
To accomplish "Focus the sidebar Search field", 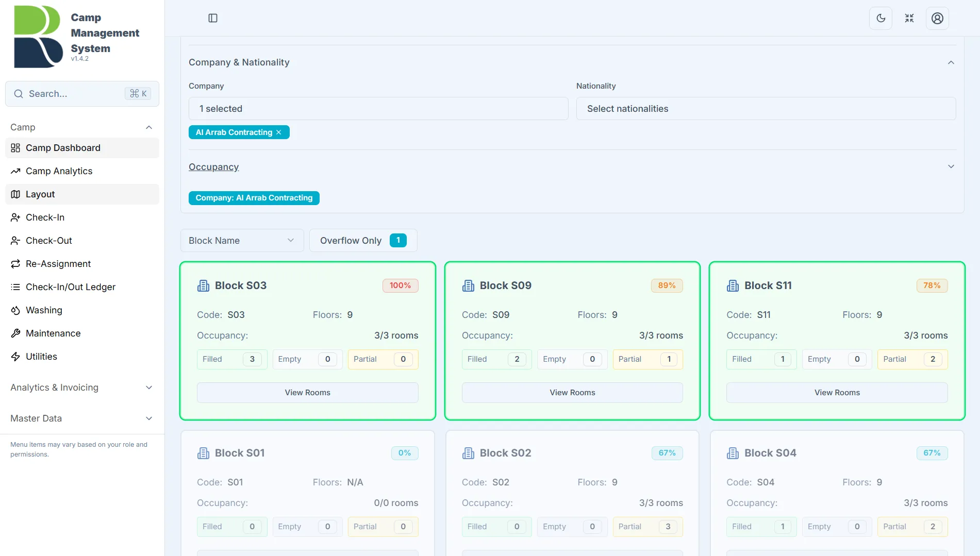I will pos(82,94).
